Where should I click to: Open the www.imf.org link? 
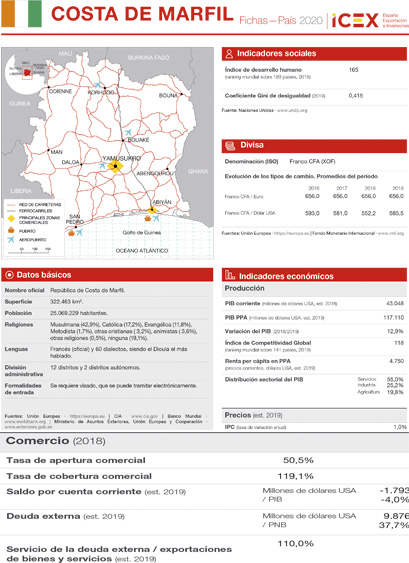(x=391, y=233)
